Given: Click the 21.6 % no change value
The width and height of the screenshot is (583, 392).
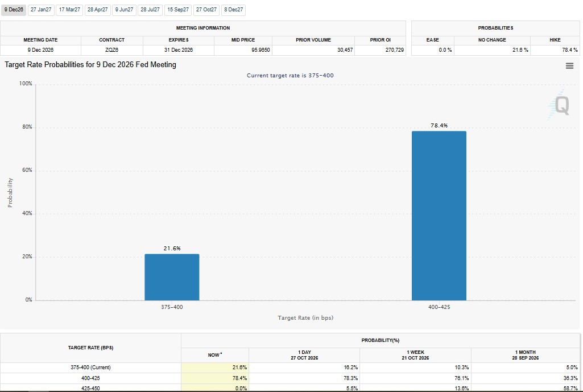Looking at the screenshot, I should click(520, 50).
